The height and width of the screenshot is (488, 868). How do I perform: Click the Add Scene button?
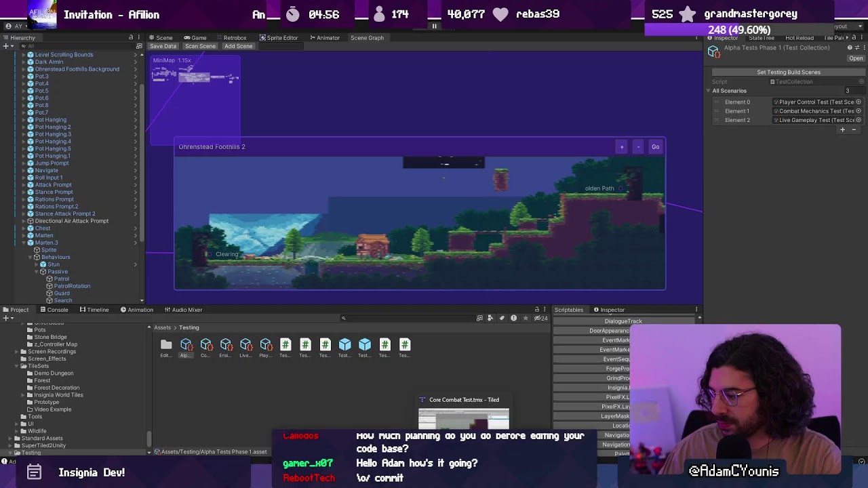(238, 46)
